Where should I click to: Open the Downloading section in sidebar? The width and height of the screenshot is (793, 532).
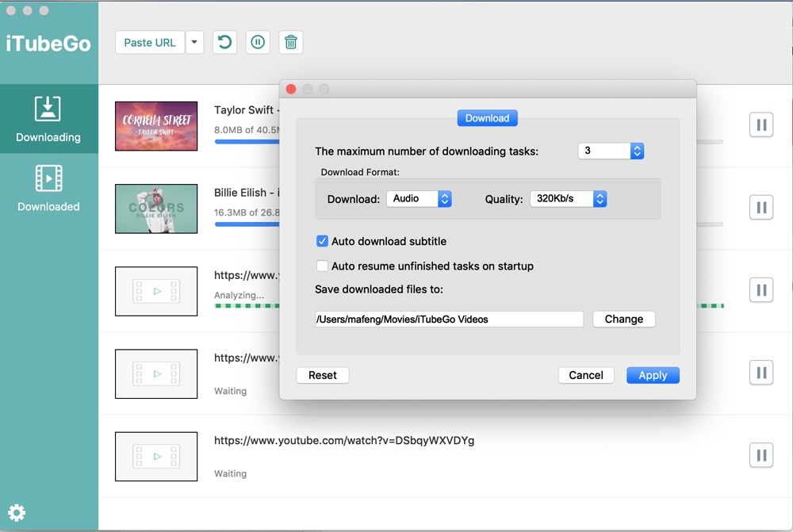pyautogui.click(x=48, y=119)
